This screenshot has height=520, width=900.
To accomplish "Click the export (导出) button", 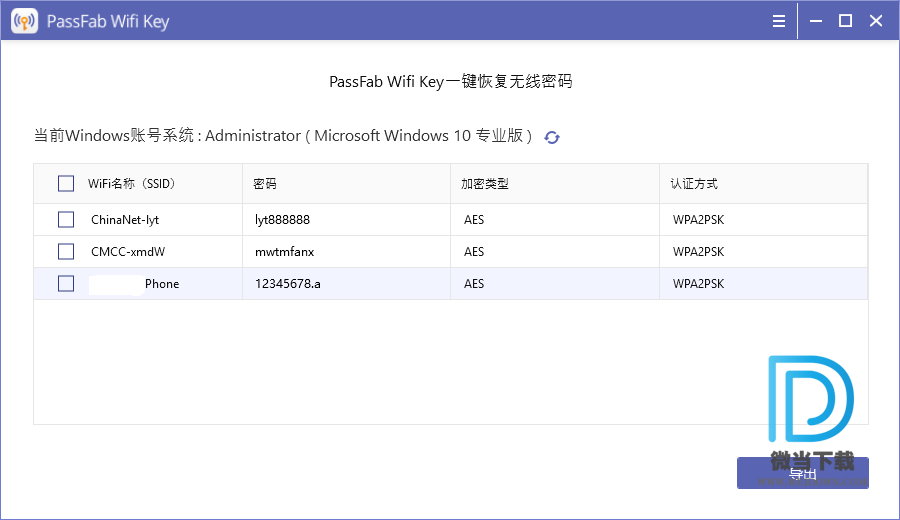I will 802,473.
